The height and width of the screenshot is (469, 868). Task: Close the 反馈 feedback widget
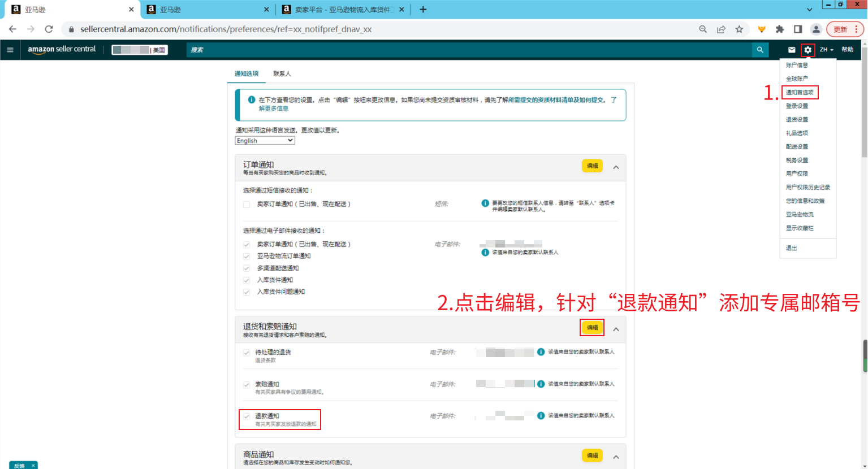point(33,466)
